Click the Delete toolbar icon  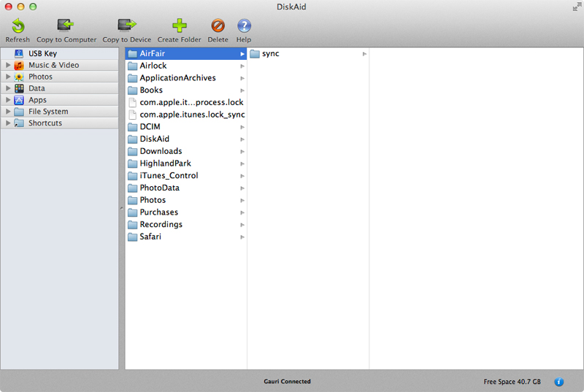(x=218, y=26)
